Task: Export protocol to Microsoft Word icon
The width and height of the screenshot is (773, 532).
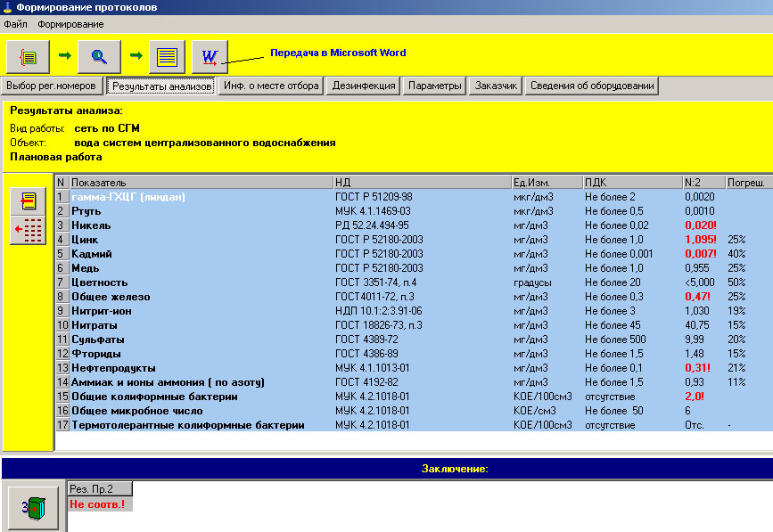Action: [x=210, y=57]
